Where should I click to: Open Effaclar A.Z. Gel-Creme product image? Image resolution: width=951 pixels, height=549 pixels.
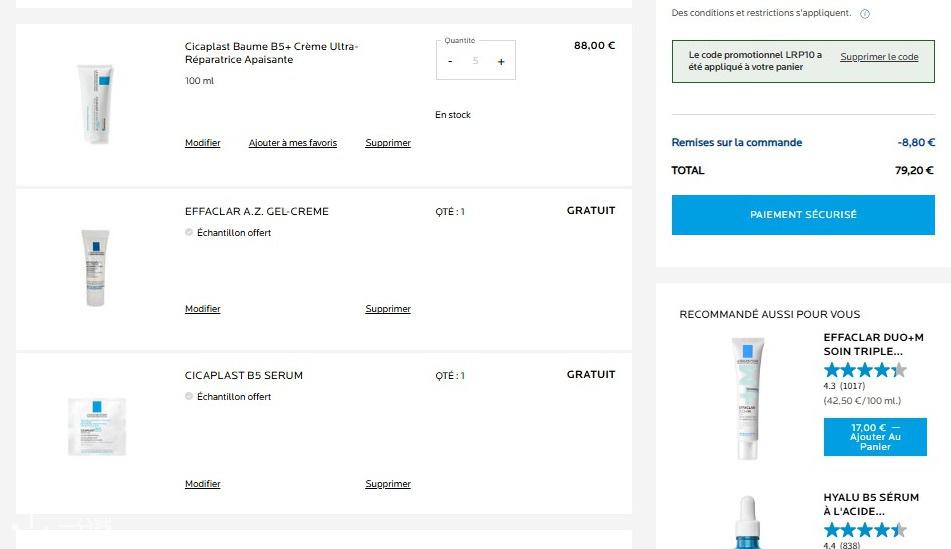point(95,268)
